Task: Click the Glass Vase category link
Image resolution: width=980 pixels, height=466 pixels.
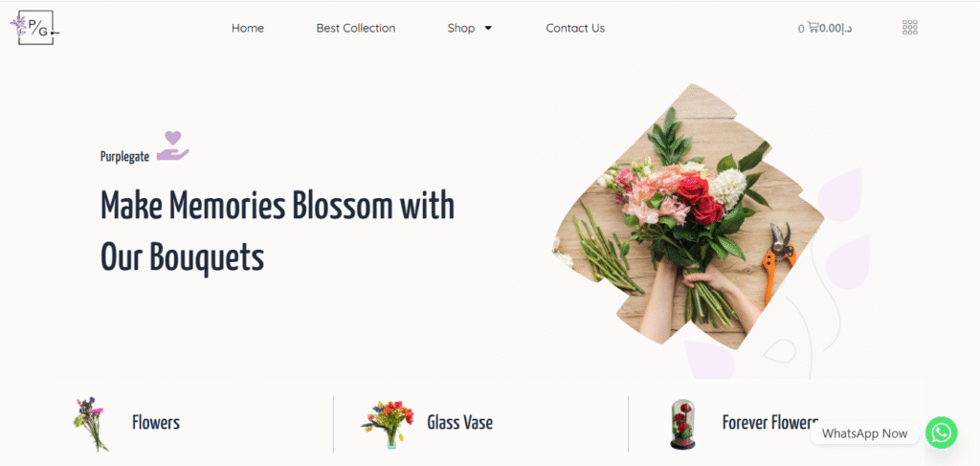Action: tap(460, 423)
